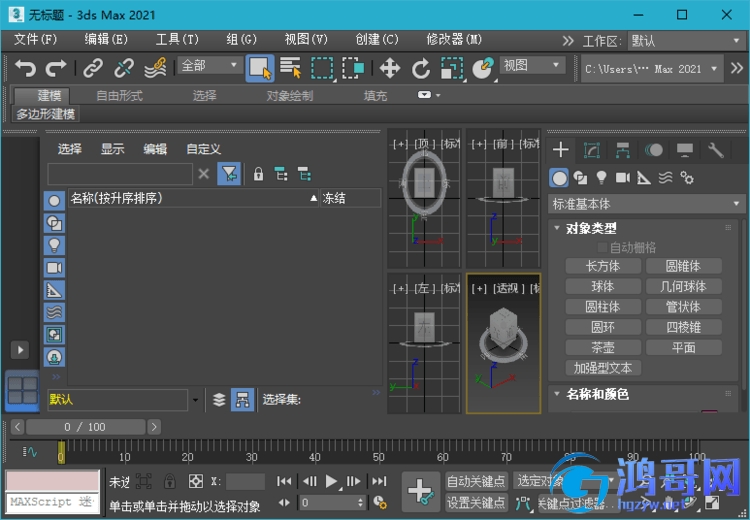The image size is (750, 520).
Task: Select the Systems category gears icon
Action: pyautogui.click(x=687, y=178)
